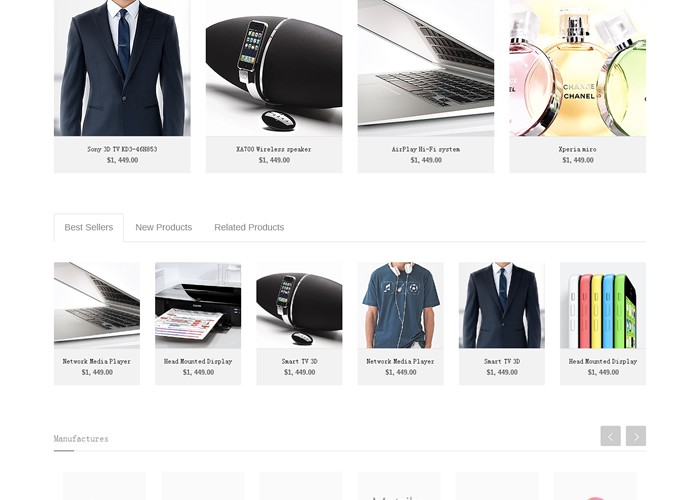Open the small suit thumbnail in Best Sellers
Image resolution: width=700 pixels, height=500 pixels.
click(x=502, y=305)
